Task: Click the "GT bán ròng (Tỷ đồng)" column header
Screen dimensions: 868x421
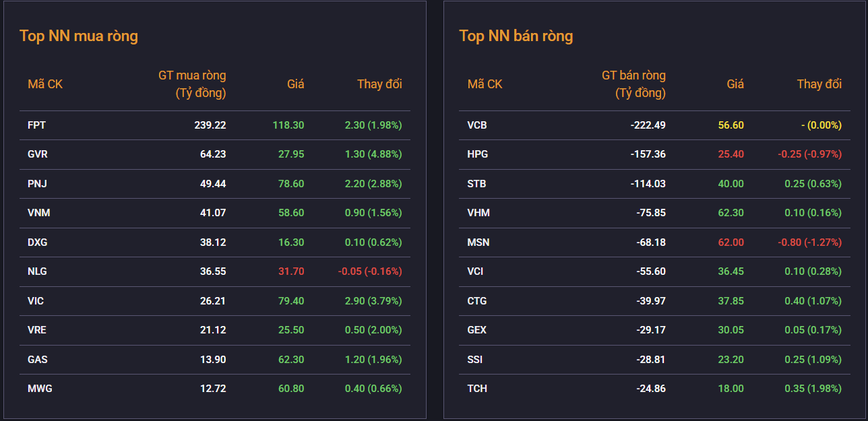Action: coord(633,84)
